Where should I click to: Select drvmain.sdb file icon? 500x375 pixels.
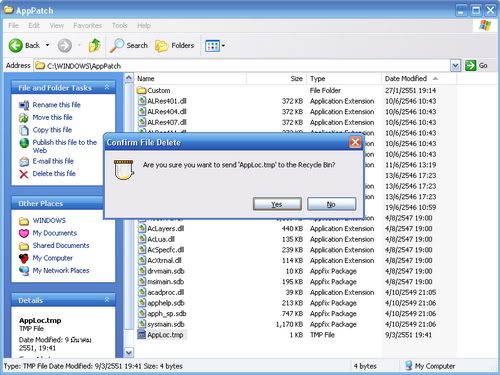142,271
